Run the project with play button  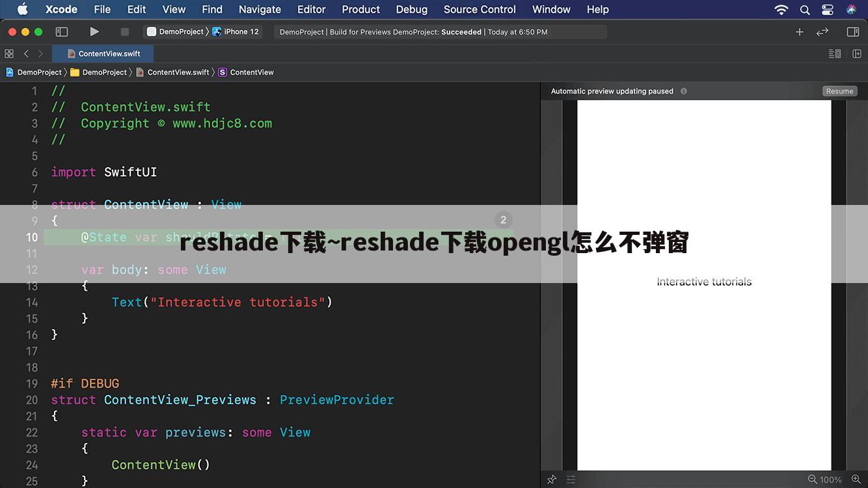[94, 31]
